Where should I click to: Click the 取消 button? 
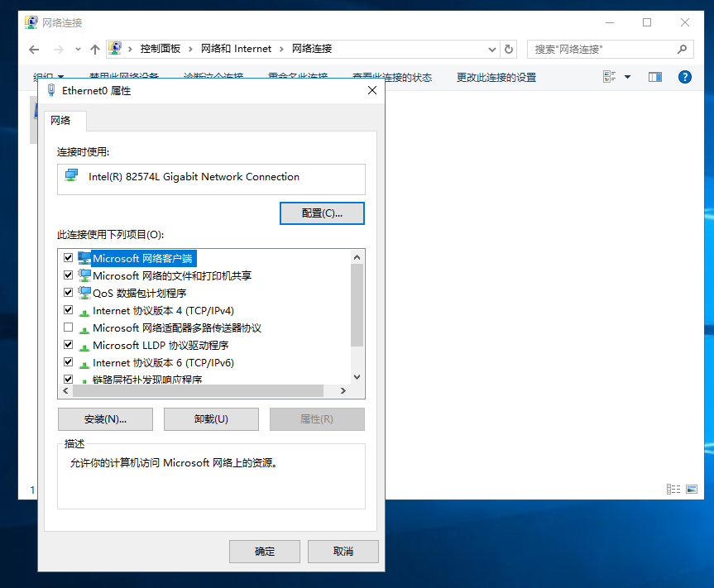pos(343,552)
